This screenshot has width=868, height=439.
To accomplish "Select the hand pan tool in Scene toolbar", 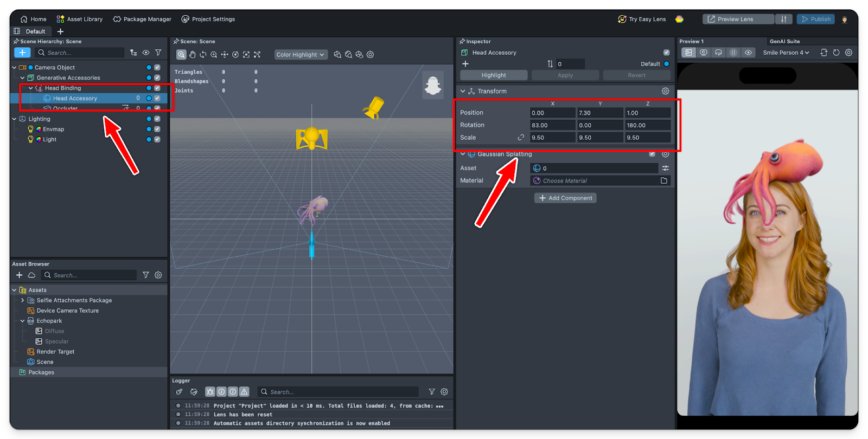I will (192, 55).
